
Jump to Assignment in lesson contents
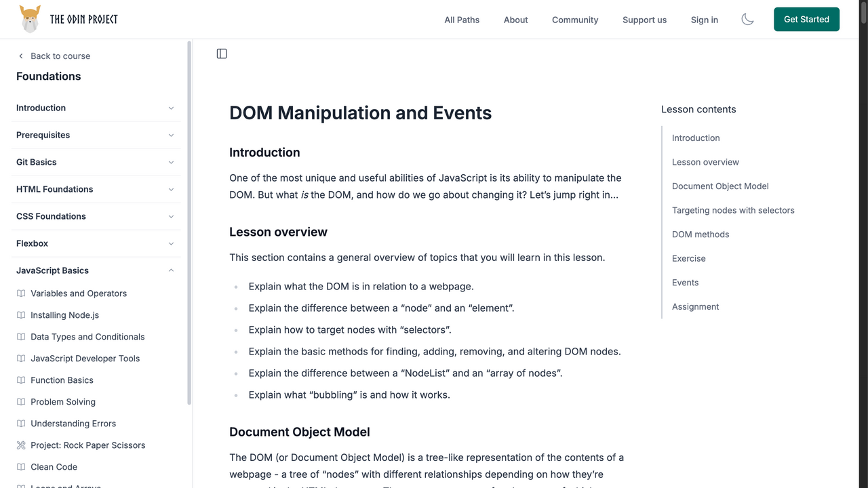coord(695,306)
